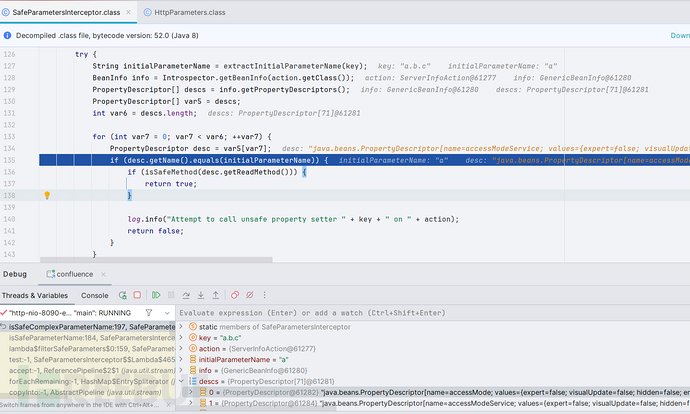This screenshot has height=414, width=690.
Task: Switch to SafeParametersInterceptor.class editor tab
Action: [66, 12]
